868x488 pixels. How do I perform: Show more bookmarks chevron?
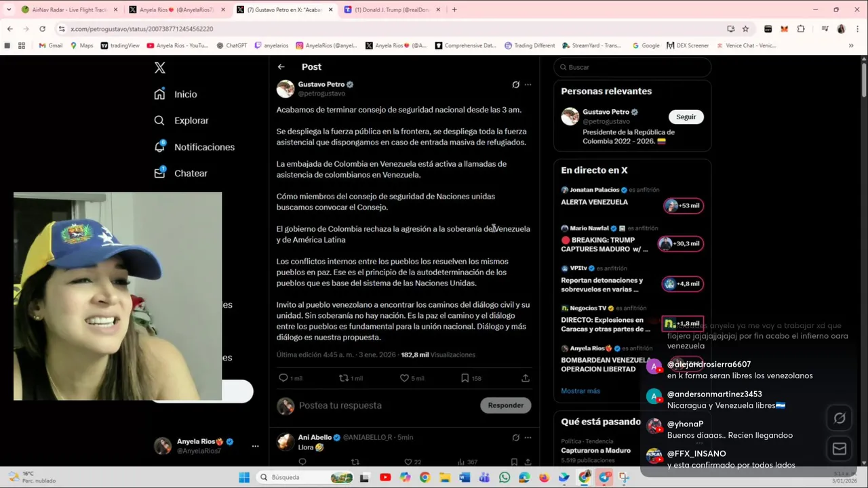click(x=851, y=45)
